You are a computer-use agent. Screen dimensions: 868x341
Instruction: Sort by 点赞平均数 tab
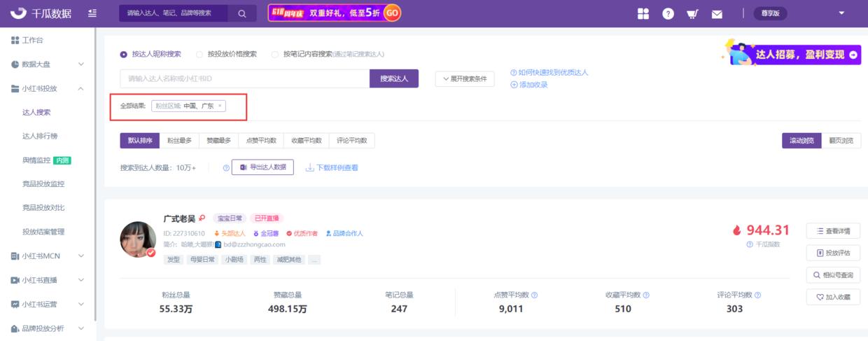260,141
